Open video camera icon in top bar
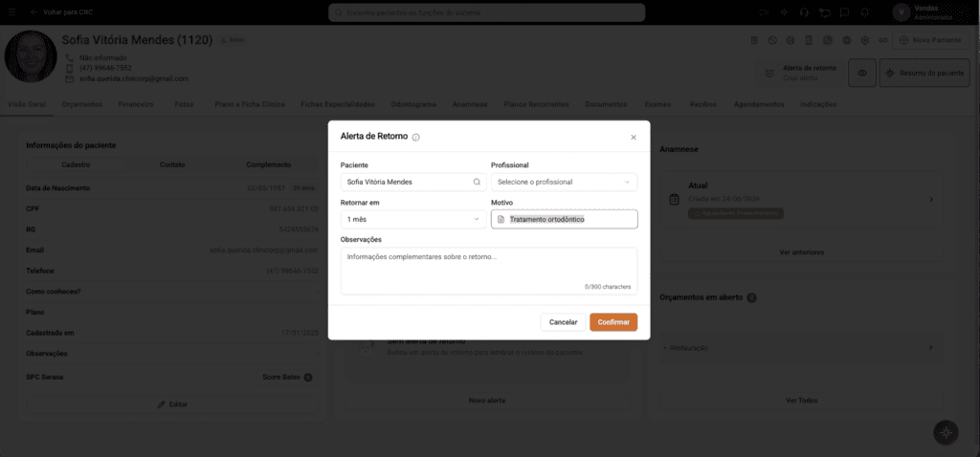The image size is (980, 457). [764, 11]
